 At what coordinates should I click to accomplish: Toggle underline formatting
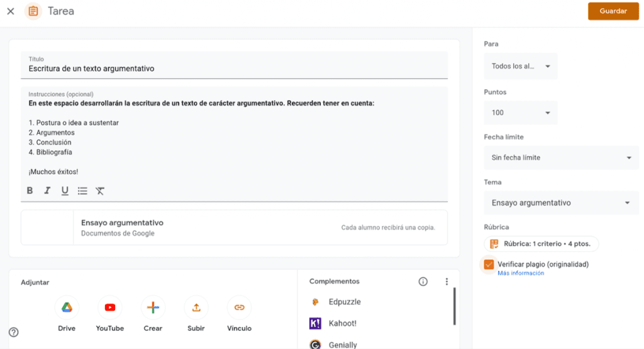coord(65,191)
